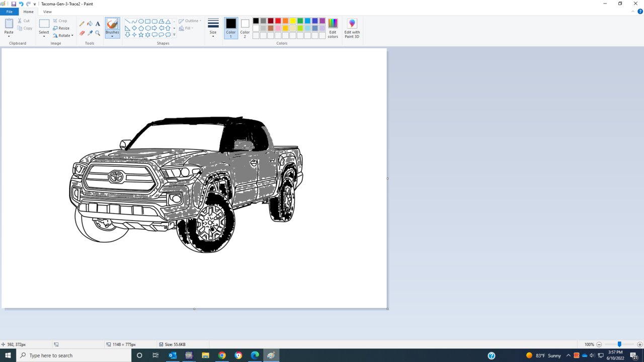The width and height of the screenshot is (644, 362).
Task: Click the Task View taskbar icon
Action: [x=155, y=355]
